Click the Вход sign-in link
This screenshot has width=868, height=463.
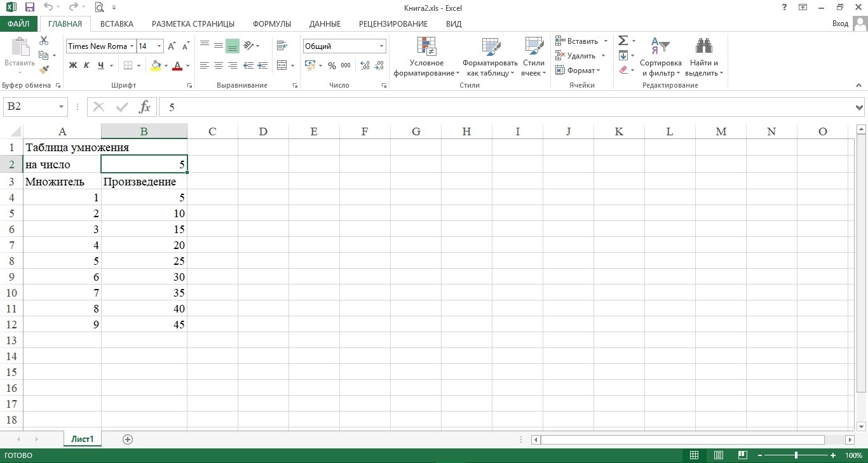(840, 23)
